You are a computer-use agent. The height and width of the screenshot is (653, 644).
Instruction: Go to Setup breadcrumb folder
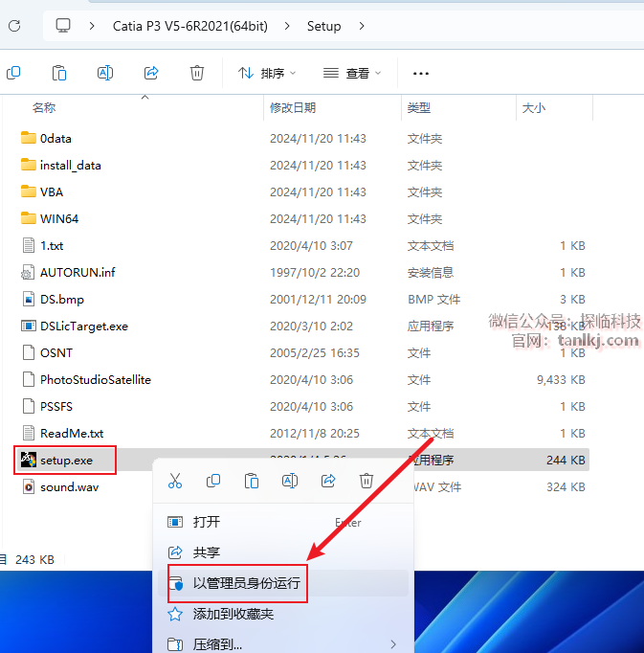[323, 26]
